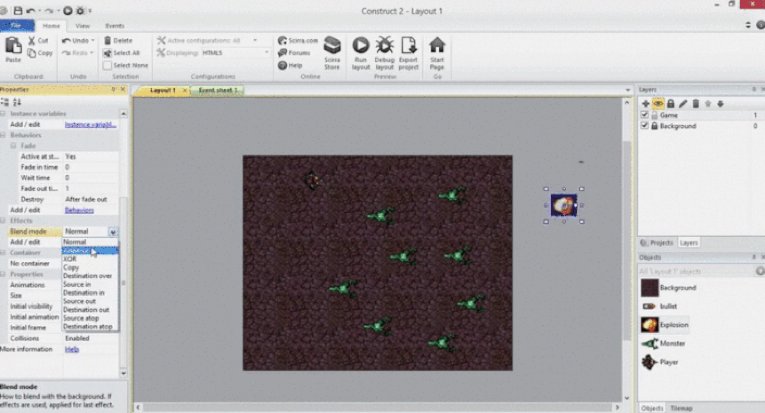Click rename pencil icon in Layers toolbar

point(683,103)
